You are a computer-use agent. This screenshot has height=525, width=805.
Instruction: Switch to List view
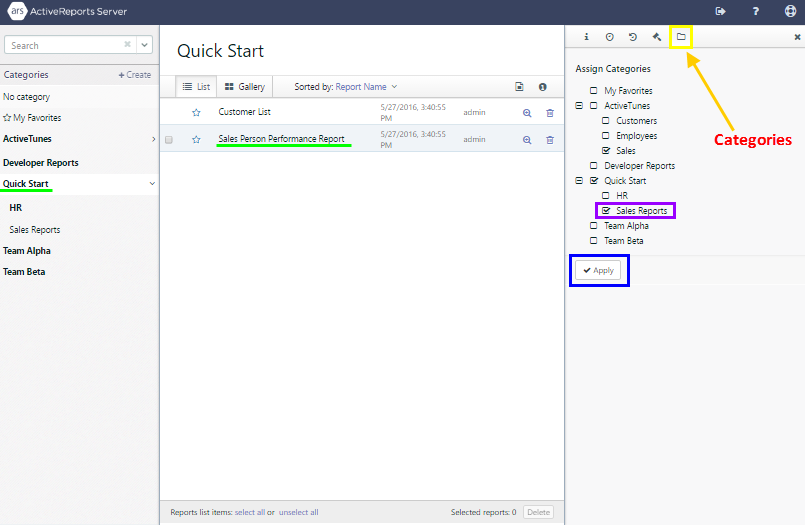click(196, 87)
